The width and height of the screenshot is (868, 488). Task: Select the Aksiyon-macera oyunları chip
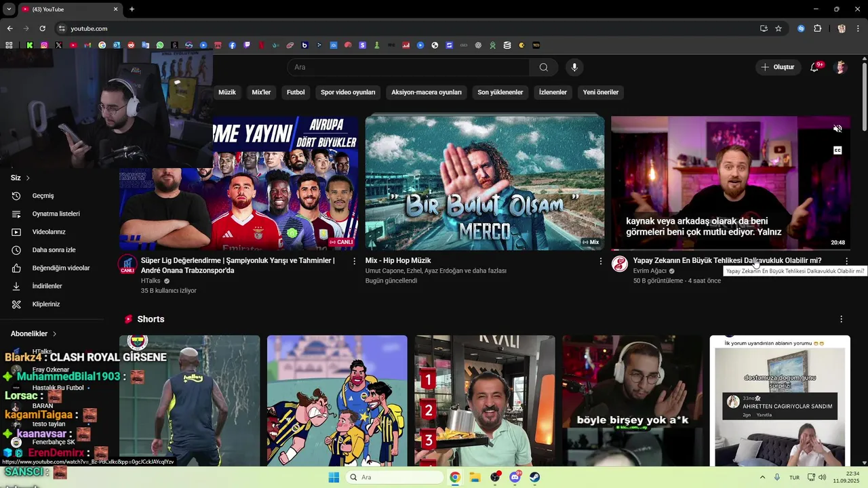[x=427, y=92]
